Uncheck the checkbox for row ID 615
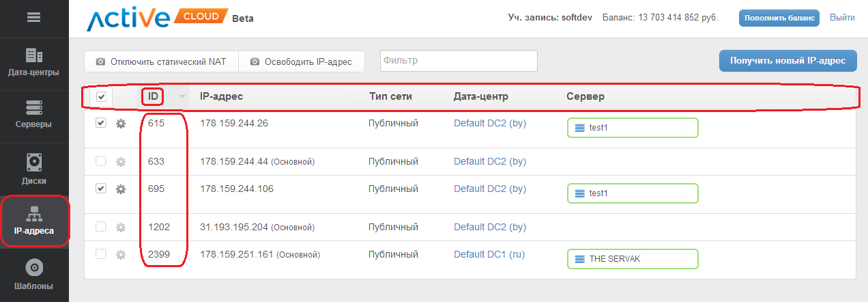The width and height of the screenshot is (868, 302). (x=101, y=123)
